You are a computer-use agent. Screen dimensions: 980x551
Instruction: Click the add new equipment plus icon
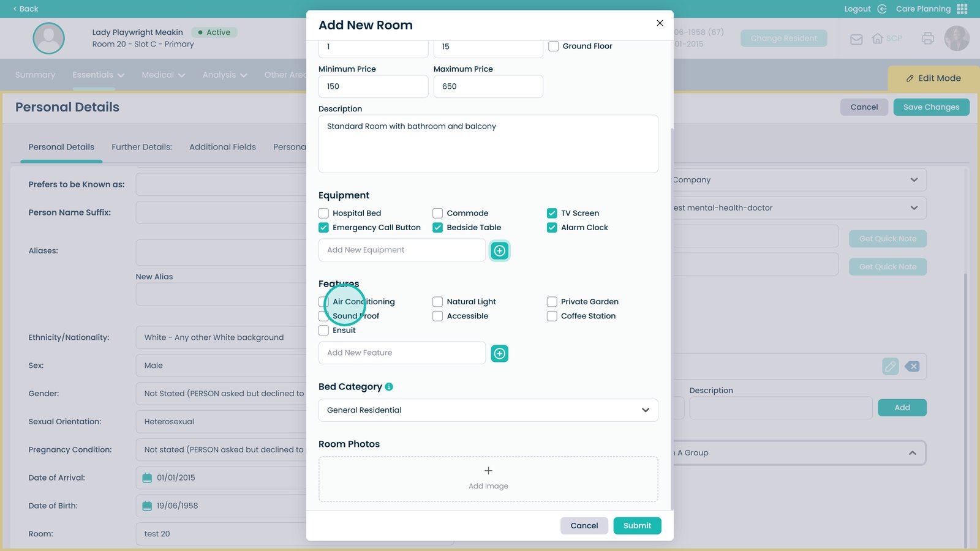[x=500, y=250]
